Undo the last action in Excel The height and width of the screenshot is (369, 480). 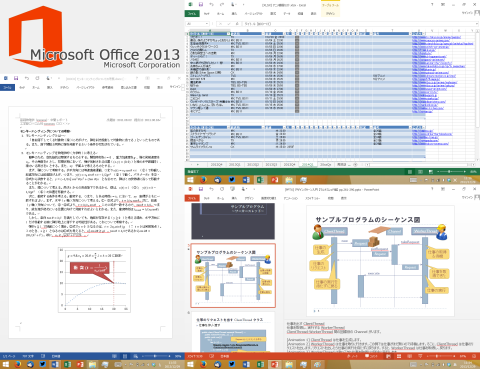click(x=212, y=5)
